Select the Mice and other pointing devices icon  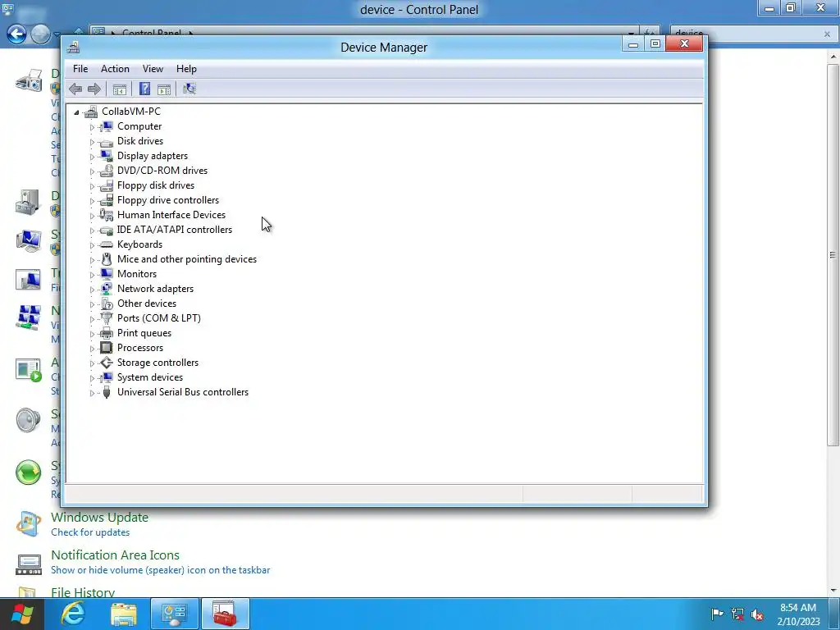[107, 259]
